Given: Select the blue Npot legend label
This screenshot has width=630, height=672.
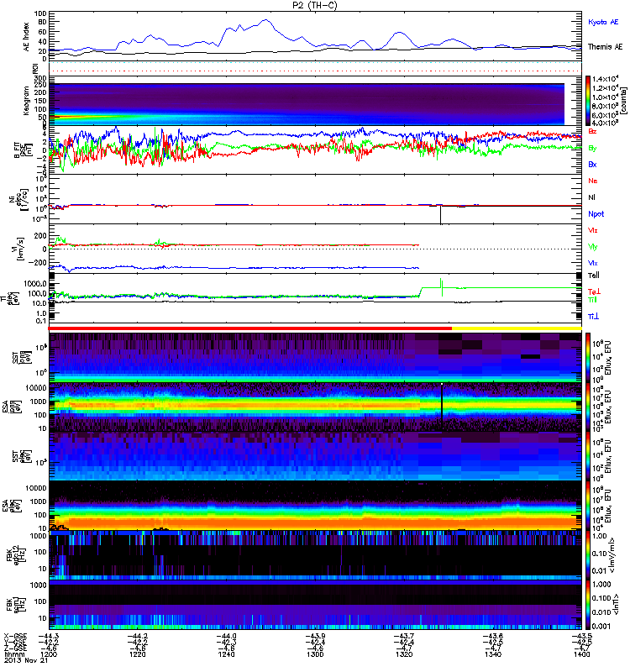Looking at the screenshot, I should (596, 214).
